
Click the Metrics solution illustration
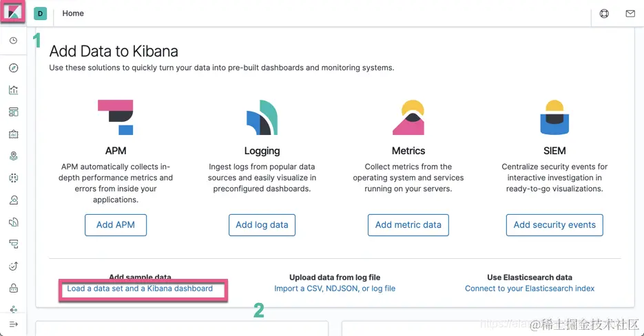tap(408, 117)
